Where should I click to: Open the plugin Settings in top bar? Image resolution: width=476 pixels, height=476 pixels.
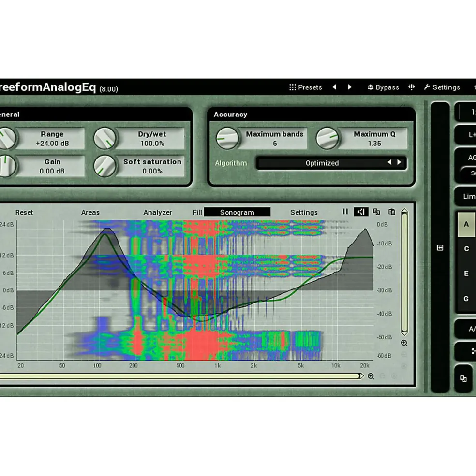pyautogui.click(x=442, y=87)
